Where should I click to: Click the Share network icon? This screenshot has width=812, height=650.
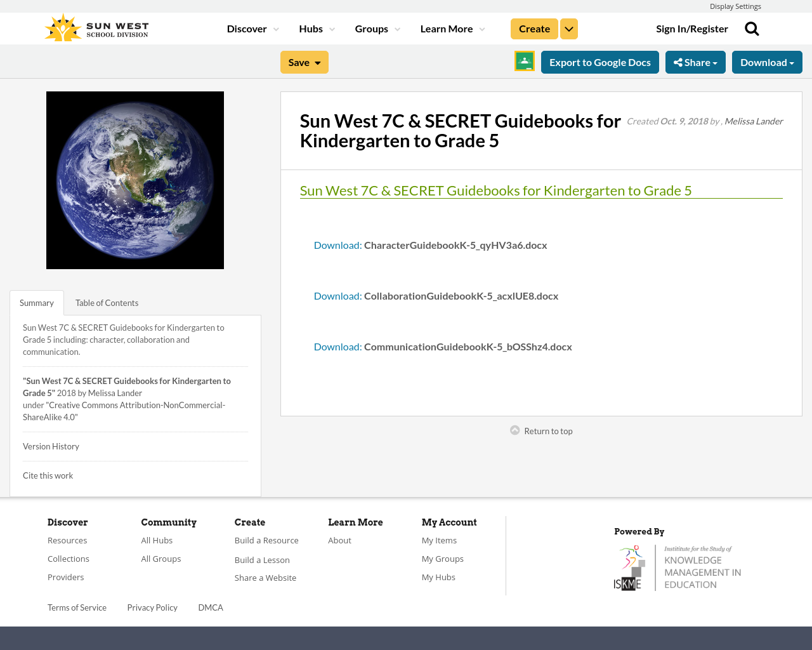(678, 61)
